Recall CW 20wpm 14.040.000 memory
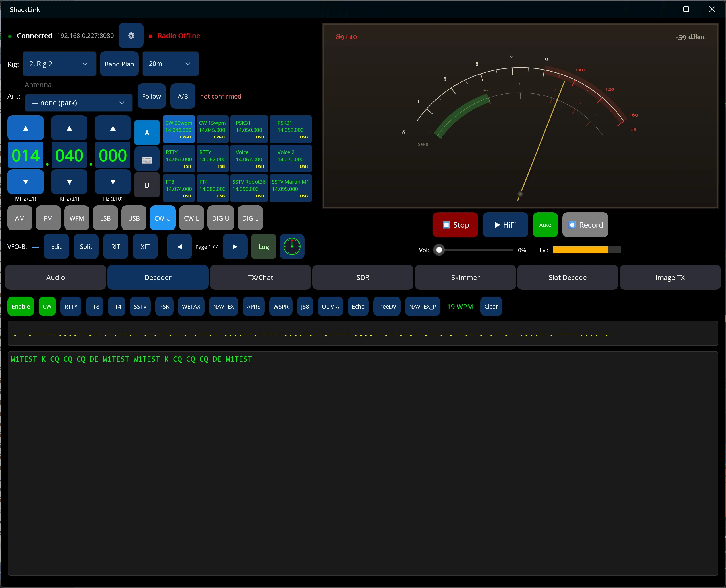Image resolution: width=726 pixels, height=588 pixels. [x=179, y=129]
